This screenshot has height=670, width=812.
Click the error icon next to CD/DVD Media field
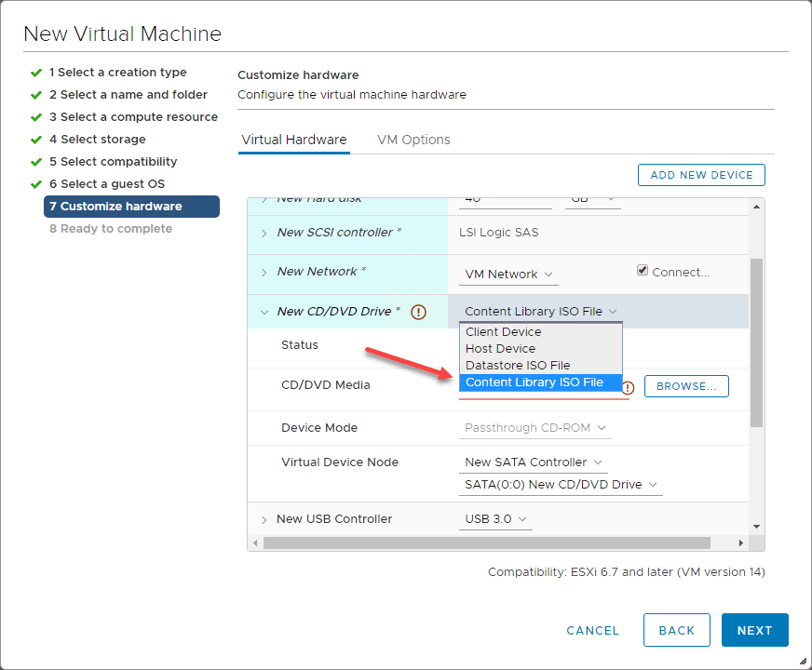click(628, 387)
